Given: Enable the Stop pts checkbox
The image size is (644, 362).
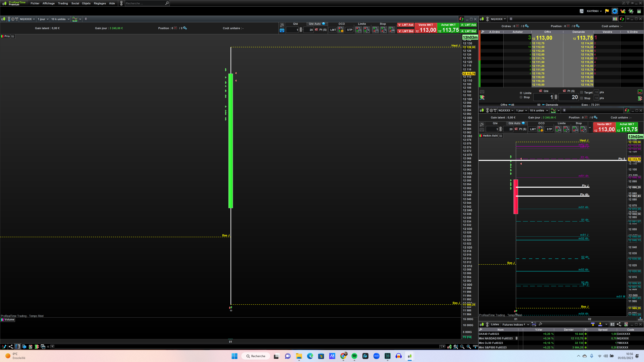Looking at the screenshot, I should tap(581, 98).
